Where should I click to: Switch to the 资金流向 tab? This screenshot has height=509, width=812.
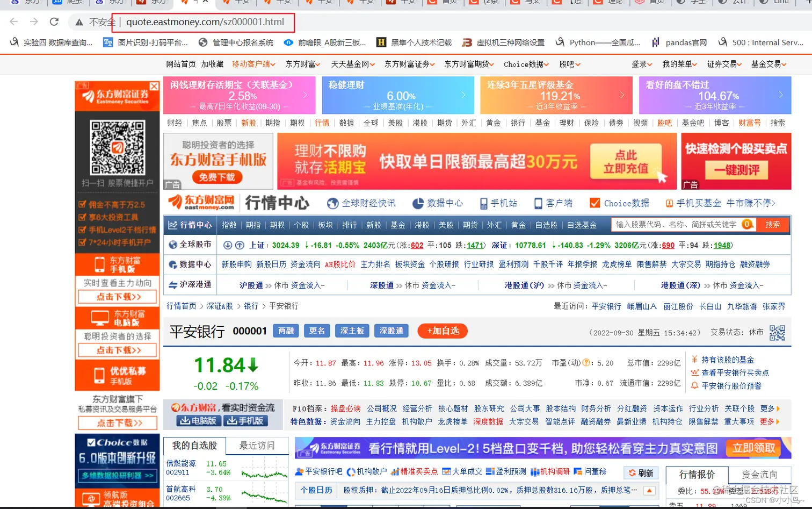coord(759,474)
